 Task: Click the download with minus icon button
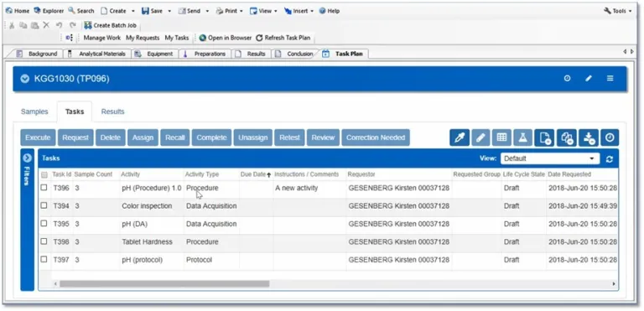(x=589, y=137)
